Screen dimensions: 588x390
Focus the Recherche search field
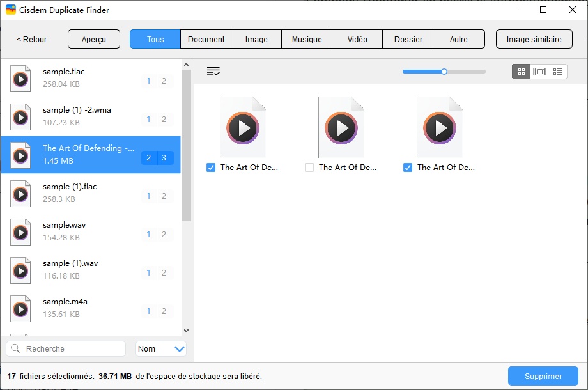coord(72,349)
